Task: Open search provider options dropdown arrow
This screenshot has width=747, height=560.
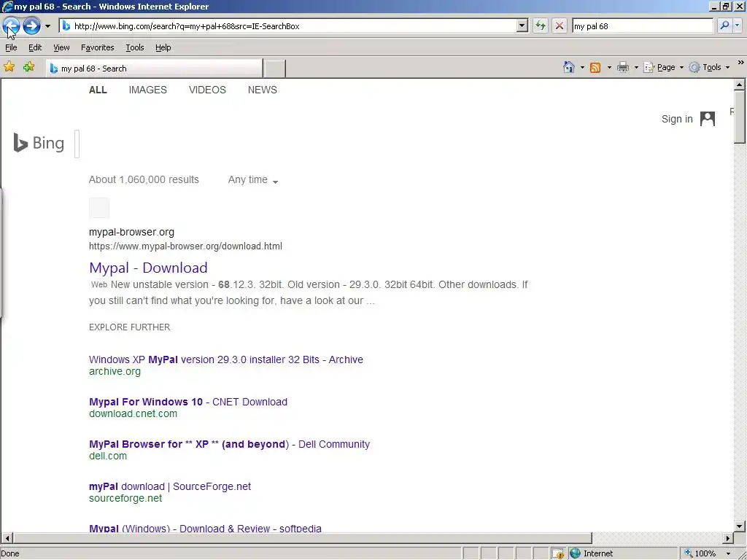Action: click(x=738, y=26)
